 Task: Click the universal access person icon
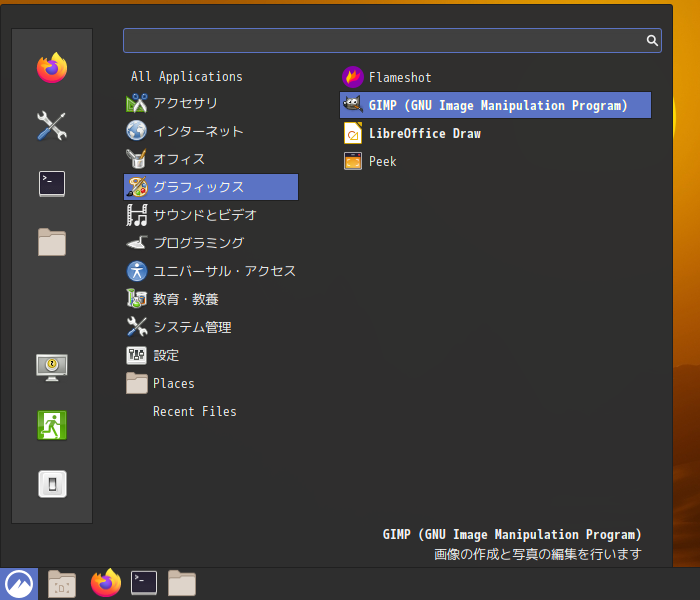coord(137,271)
